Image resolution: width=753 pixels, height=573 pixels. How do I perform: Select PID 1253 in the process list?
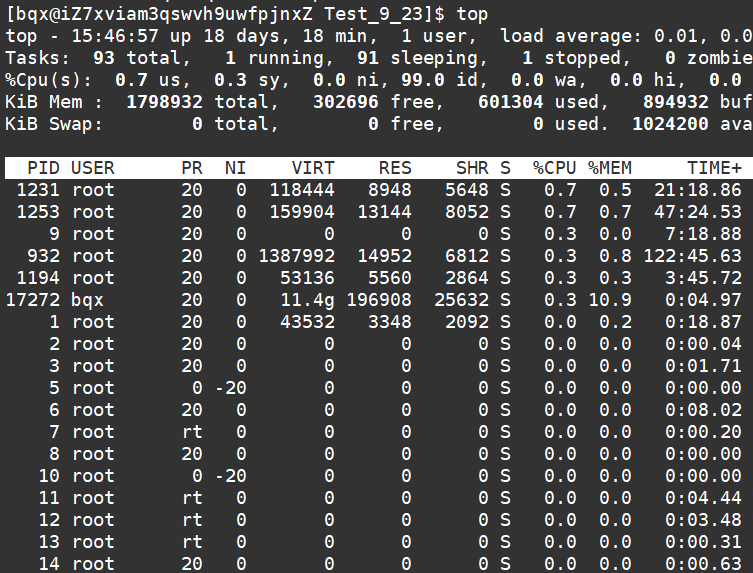click(38, 212)
